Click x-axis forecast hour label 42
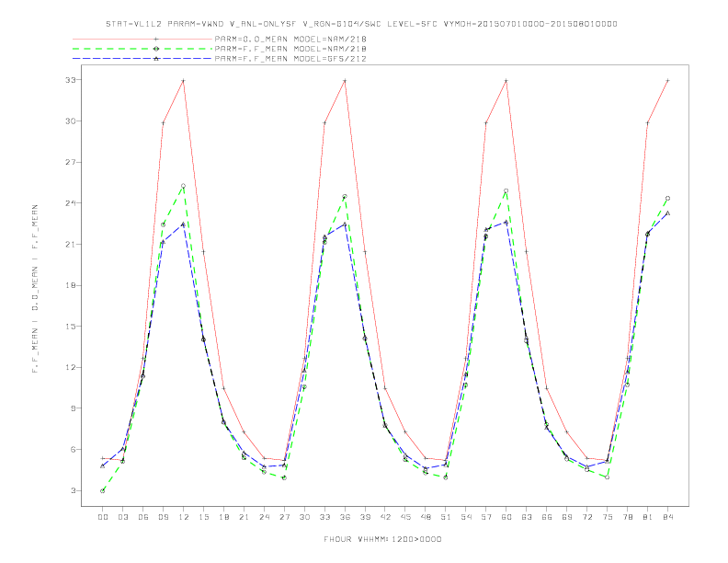Screen dimensions: 728x563 [x=385, y=517]
